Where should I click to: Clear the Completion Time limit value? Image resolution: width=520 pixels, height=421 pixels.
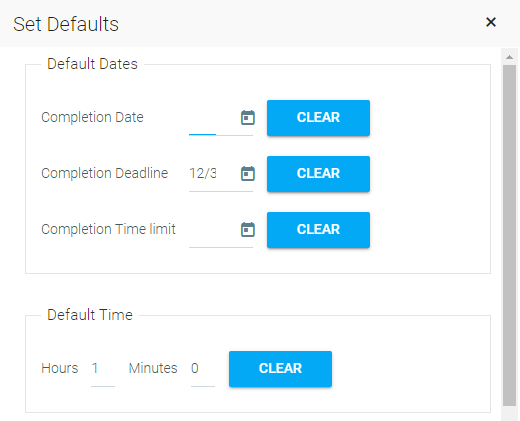point(318,230)
